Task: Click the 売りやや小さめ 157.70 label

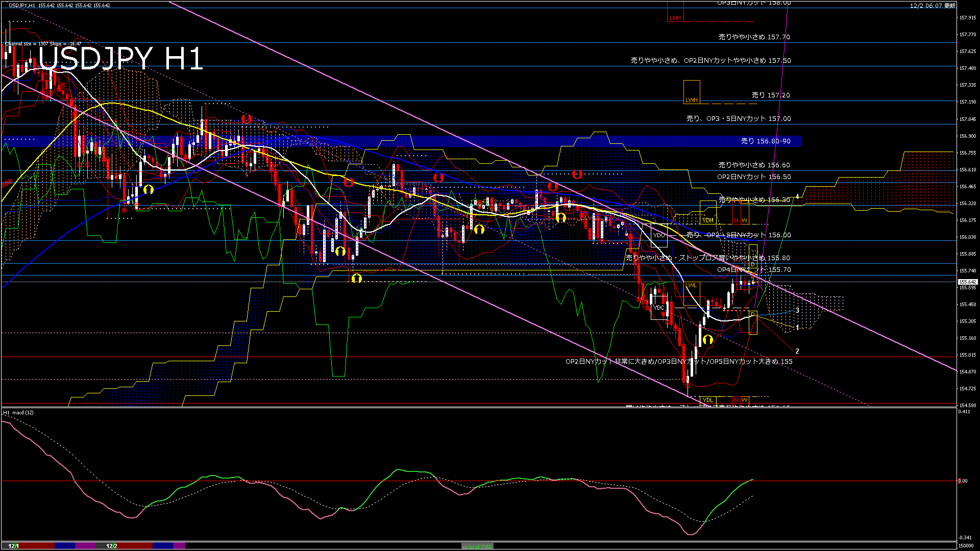Action: (754, 37)
